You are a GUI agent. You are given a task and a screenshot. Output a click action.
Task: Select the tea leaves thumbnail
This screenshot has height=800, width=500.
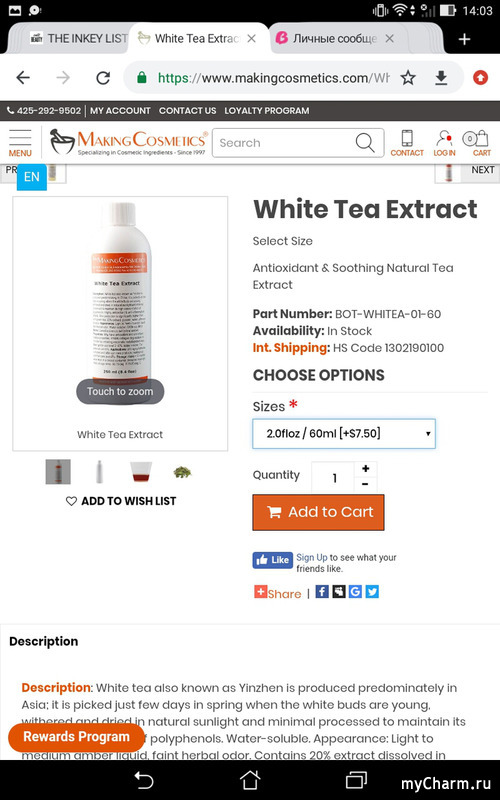(x=182, y=472)
